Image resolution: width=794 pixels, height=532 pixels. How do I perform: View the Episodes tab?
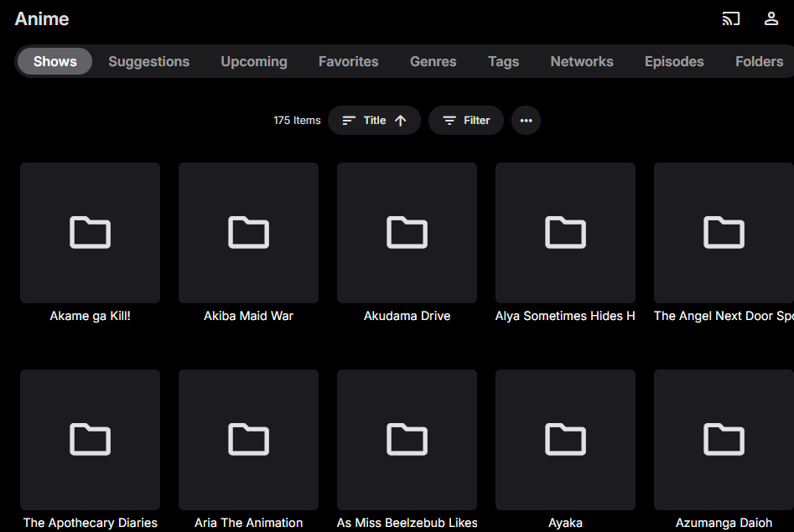(x=674, y=61)
